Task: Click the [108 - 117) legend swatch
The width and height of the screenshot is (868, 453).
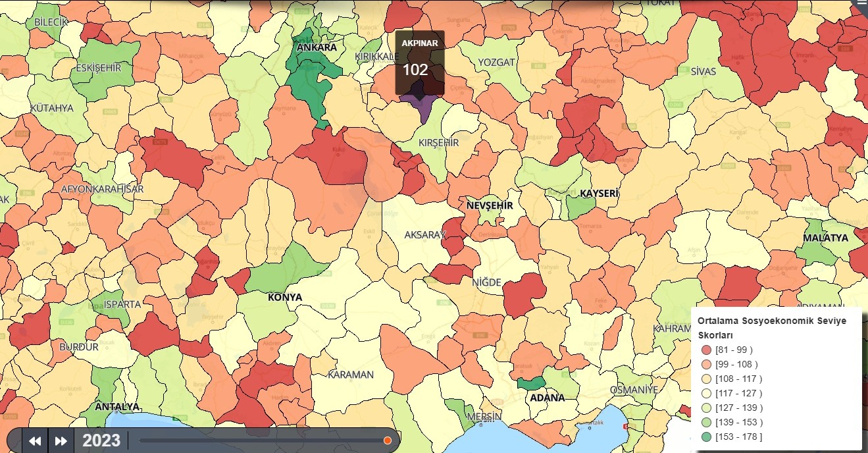Action: [707, 379]
